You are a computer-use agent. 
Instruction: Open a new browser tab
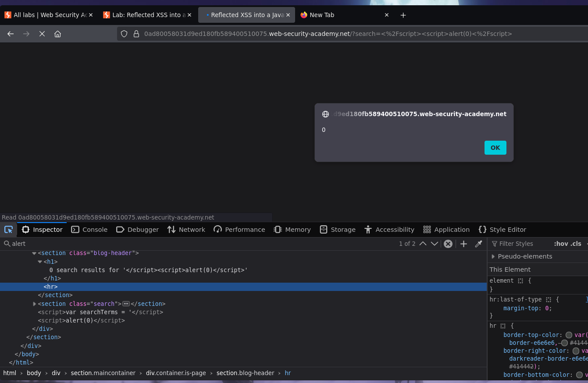point(403,15)
